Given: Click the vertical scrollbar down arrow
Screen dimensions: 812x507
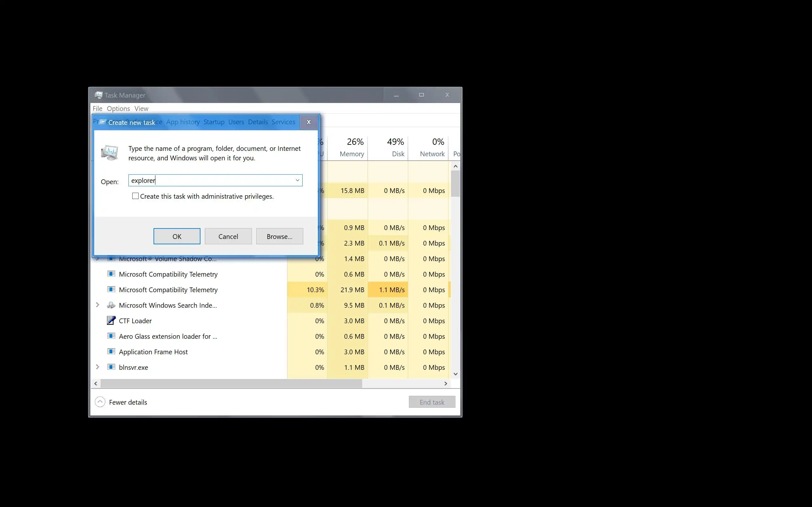Looking at the screenshot, I should (455, 374).
